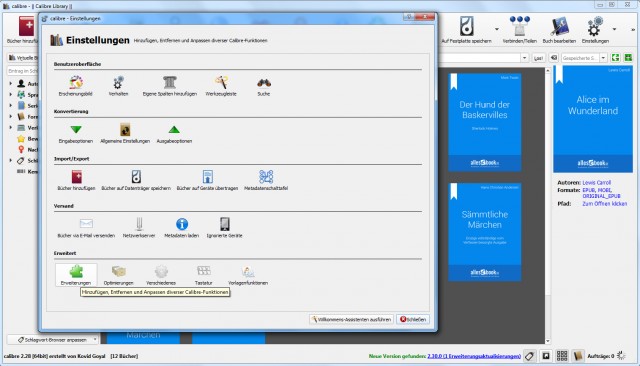
Task: Click Schließen to close preferences
Action: click(413, 319)
